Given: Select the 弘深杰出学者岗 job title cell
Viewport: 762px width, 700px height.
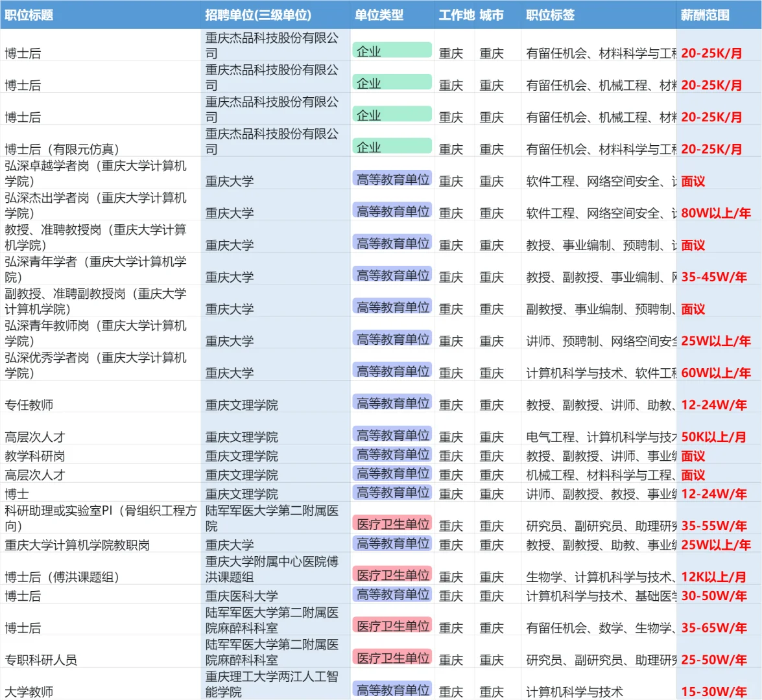Looking at the screenshot, I should [x=101, y=205].
